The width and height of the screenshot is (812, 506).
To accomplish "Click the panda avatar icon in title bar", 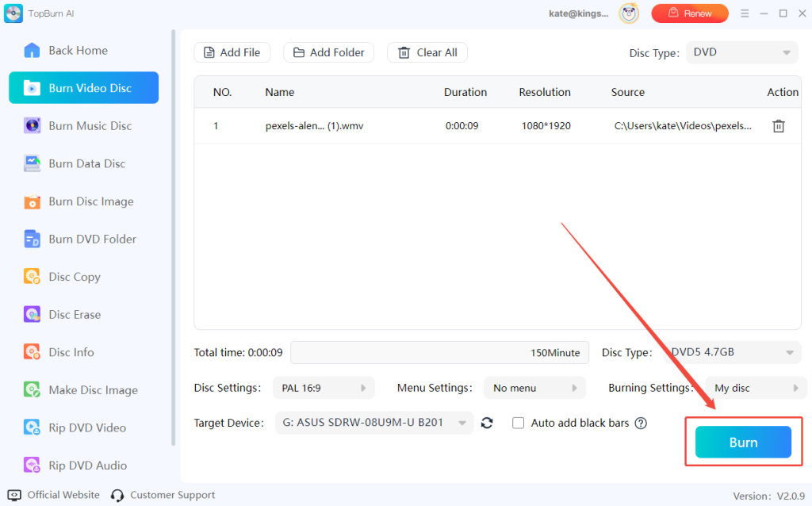I will (630, 13).
